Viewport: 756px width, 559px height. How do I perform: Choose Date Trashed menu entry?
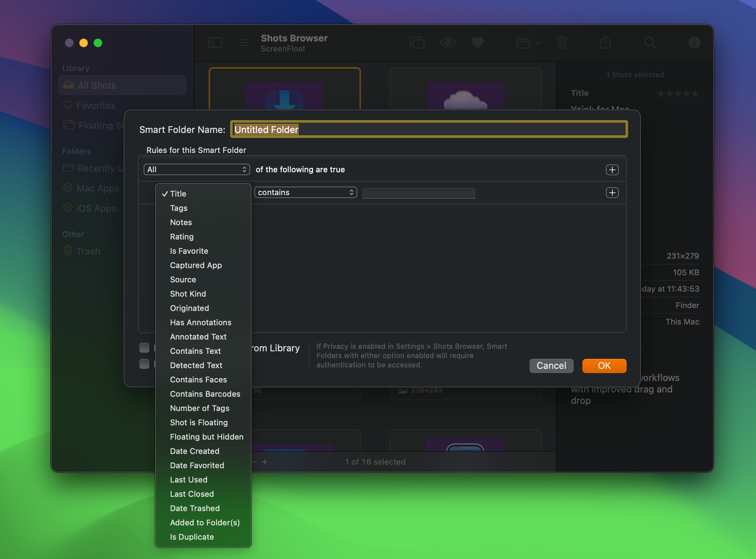(203, 508)
